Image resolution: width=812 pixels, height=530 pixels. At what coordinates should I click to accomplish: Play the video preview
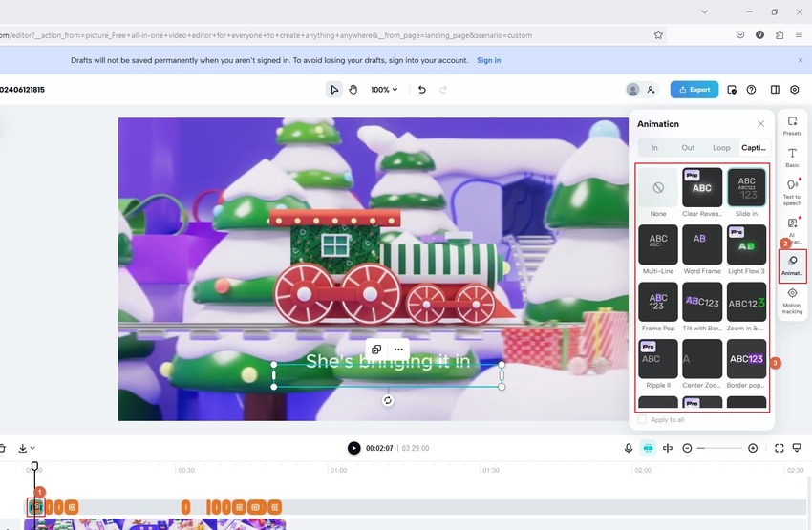(353, 448)
